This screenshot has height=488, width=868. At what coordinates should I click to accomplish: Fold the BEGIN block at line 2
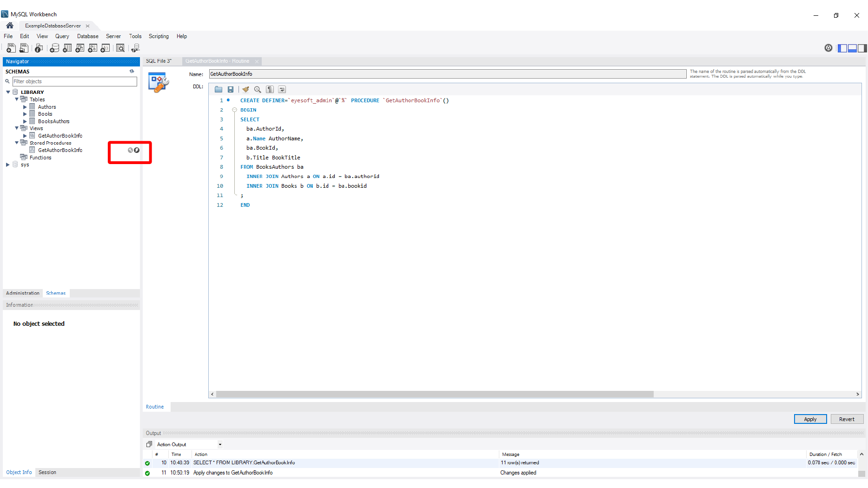[x=234, y=110]
